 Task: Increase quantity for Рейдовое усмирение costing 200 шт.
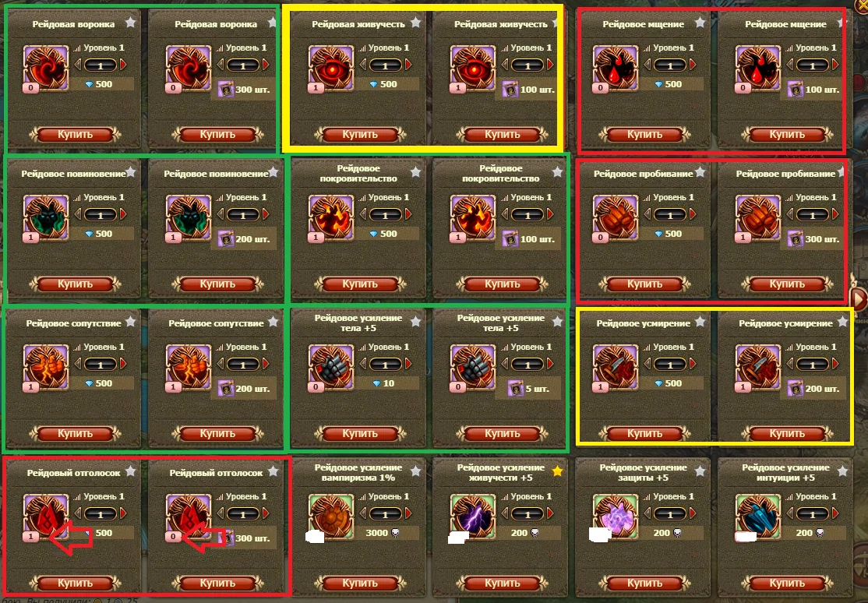pyautogui.click(x=836, y=364)
